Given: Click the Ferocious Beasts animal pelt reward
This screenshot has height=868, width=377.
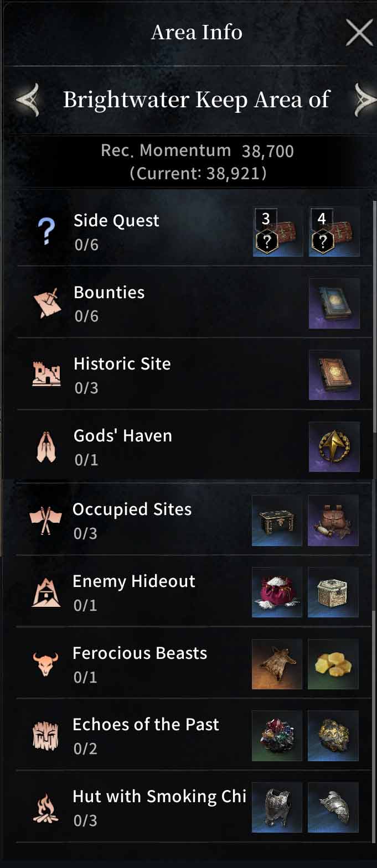Looking at the screenshot, I should [277, 664].
